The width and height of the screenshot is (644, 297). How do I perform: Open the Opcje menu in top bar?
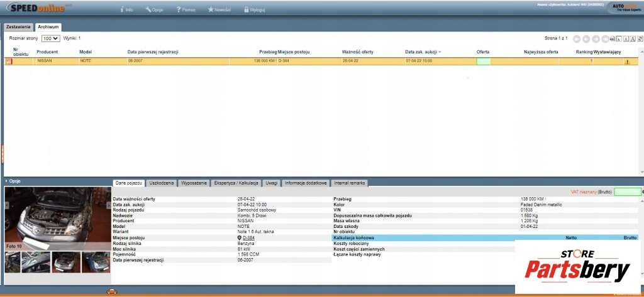(155, 9)
